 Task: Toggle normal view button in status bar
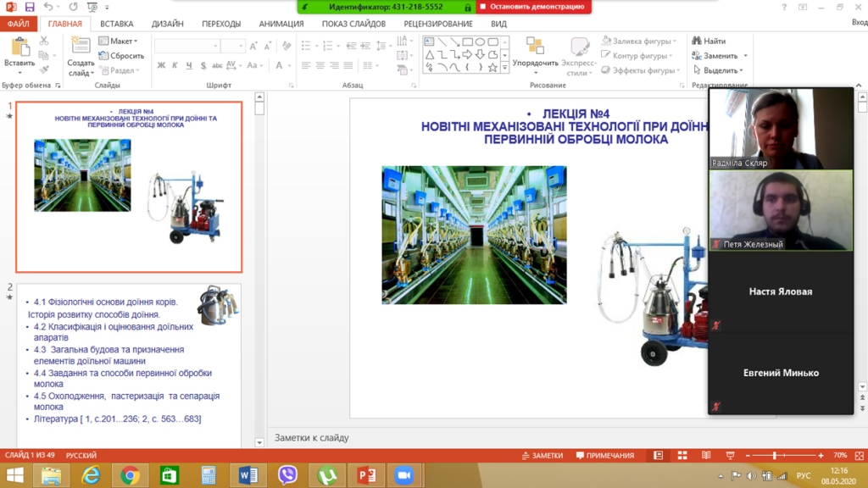(x=658, y=456)
